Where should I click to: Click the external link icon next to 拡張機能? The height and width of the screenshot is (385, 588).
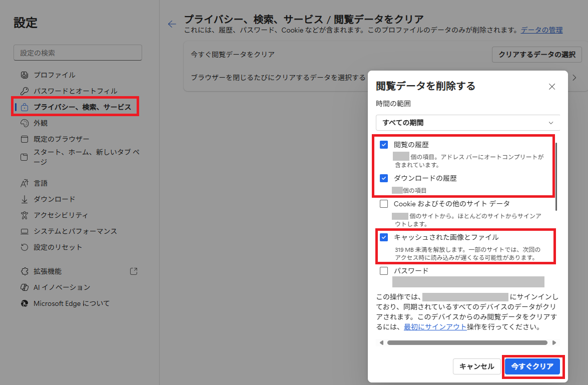pyautogui.click(x=134, y=271)
